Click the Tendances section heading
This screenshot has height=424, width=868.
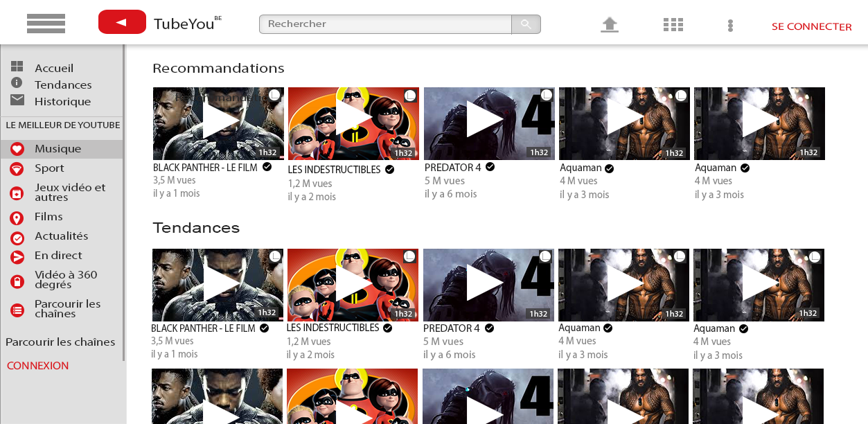[196, 228]
